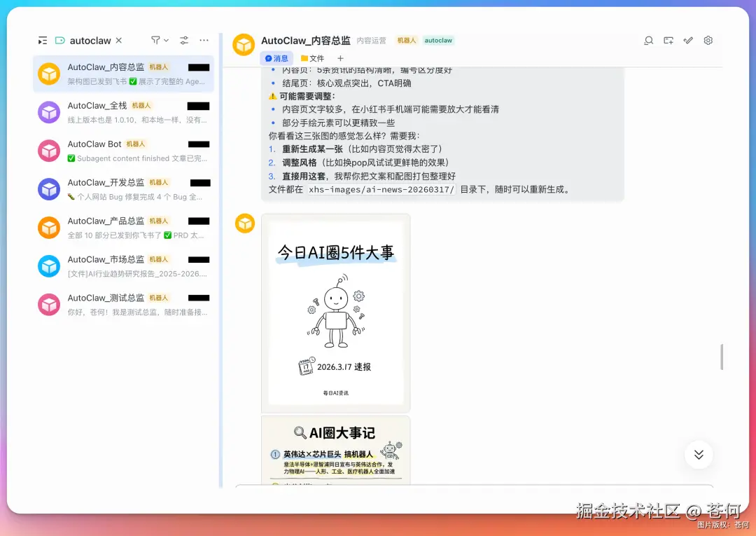Switch to the 文件 tab
Screen dimensions: 756x536
click(312, 58)
